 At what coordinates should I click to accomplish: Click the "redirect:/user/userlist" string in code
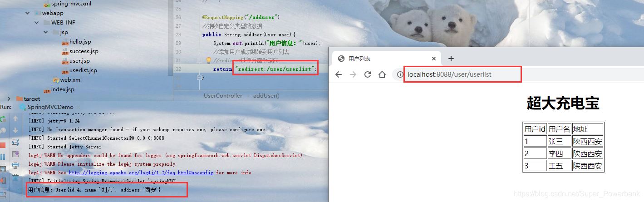[275, 69]
